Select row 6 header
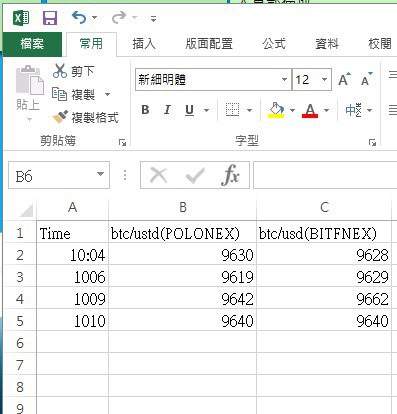This screenshot has width=397, height=414. tap(20, 343)
